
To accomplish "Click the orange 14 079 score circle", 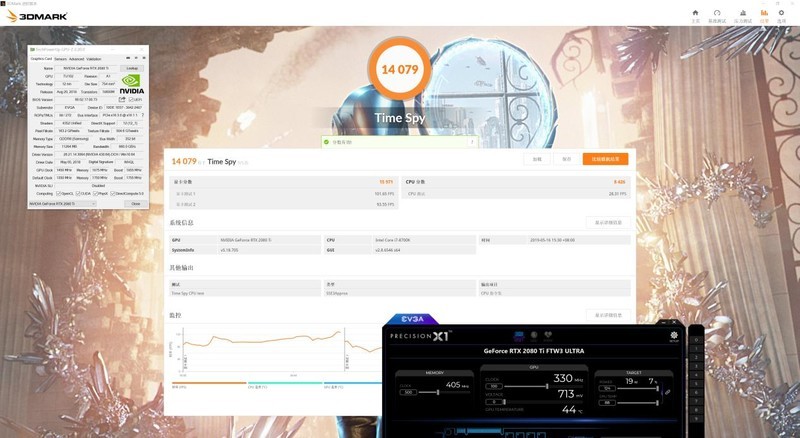I will point(399,69).
